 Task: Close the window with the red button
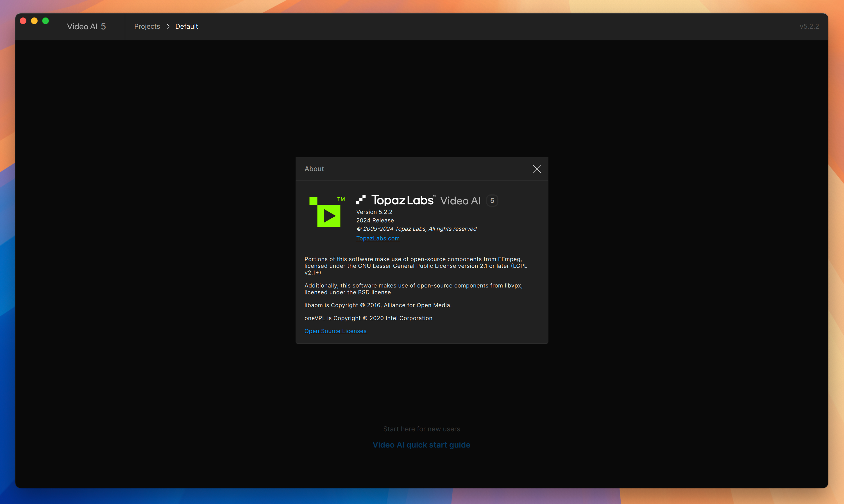23,21
